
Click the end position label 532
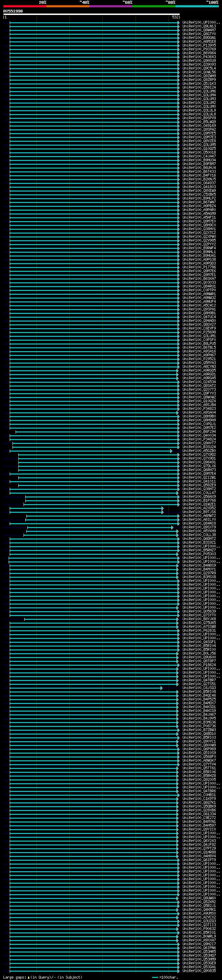point(175,17)
